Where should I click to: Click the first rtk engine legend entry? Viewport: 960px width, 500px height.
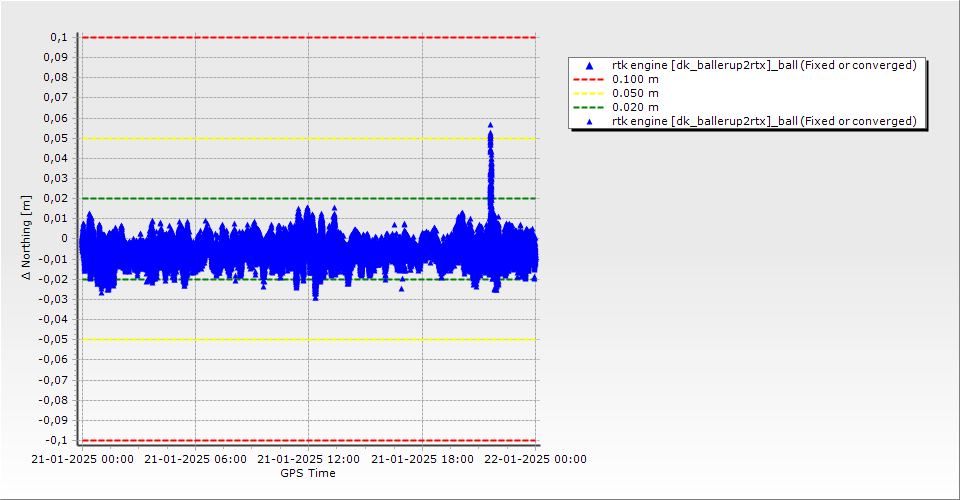747,65
